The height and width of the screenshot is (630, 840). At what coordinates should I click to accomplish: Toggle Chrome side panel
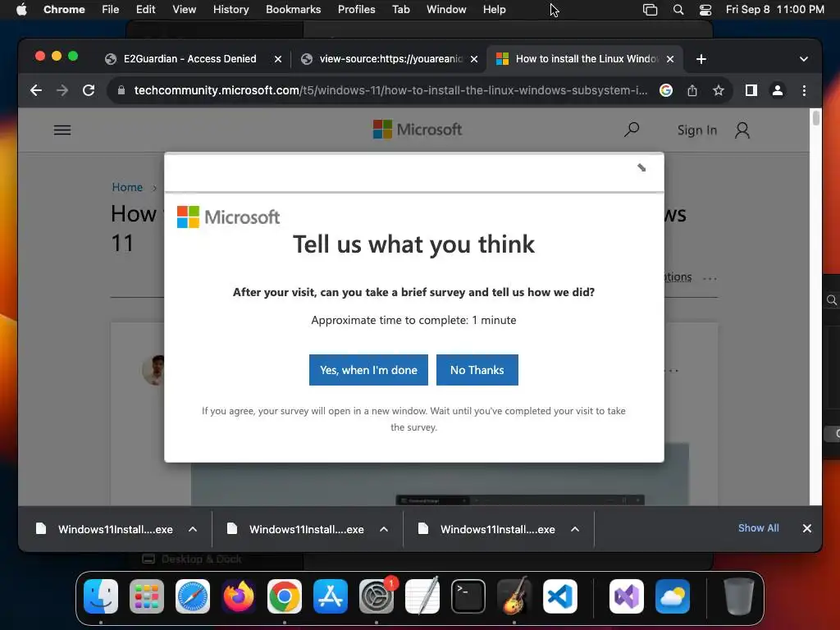[x=751, y=90]
